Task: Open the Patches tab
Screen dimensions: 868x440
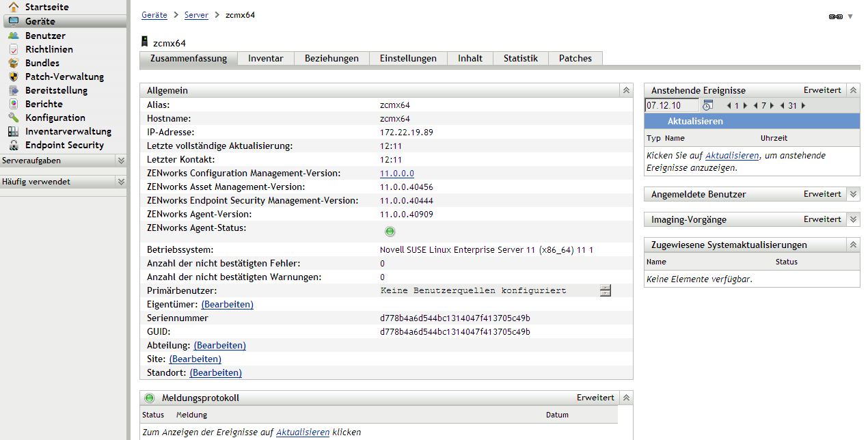Action: (x=575, y=59)
